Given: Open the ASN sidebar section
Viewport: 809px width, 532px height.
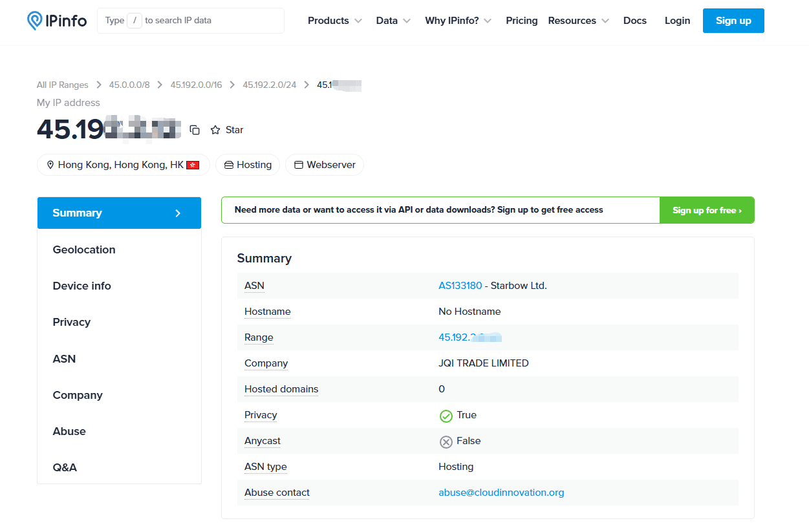Looking at the screenshot, I should [119, 359].
